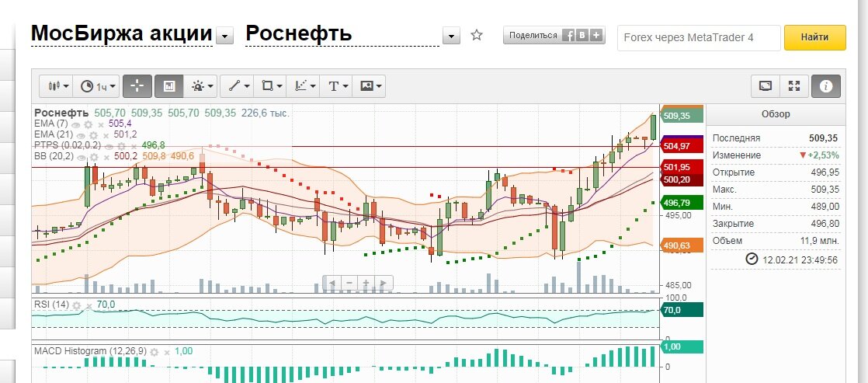The height and width of the screenshot is (383, 868).
Task: Remove the EMA (21) indicator
Action: [x=106, y=136]
